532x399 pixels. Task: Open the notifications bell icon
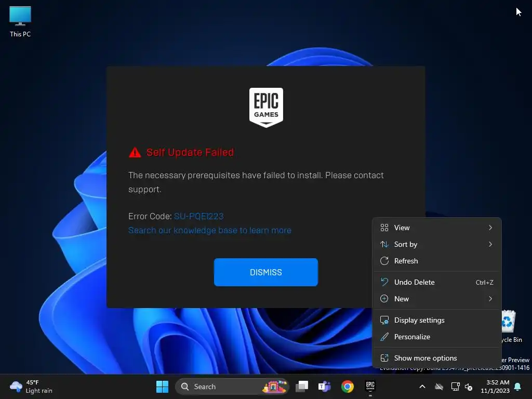click(518, 387)
